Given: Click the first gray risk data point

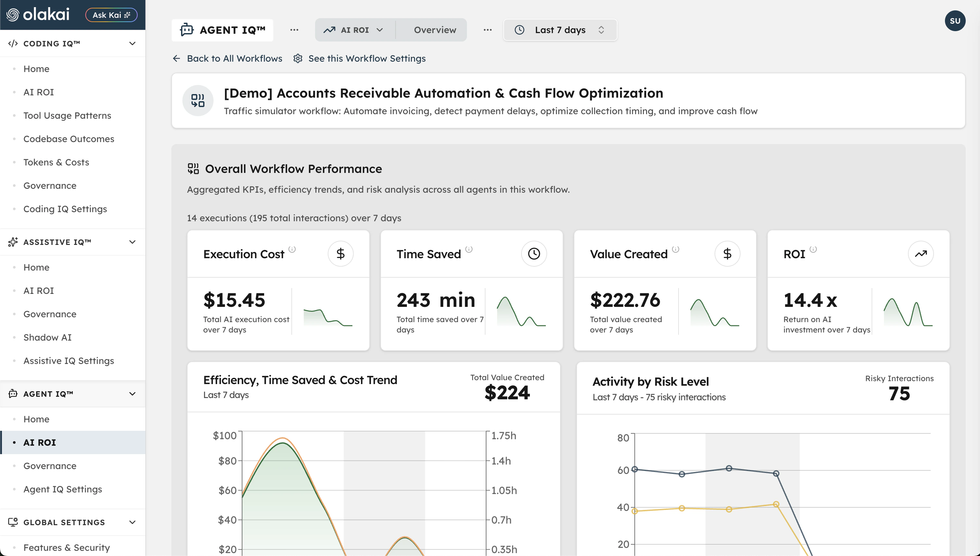Looking at the screenshot, I should [635, 469].
